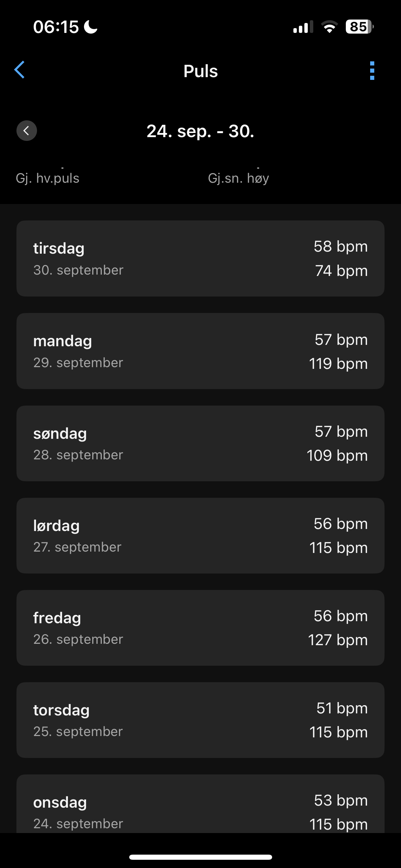Tap the blue back arrow
Image resolution: width=401 pixels, height=868 pixels.
click(x=20, y=70)
